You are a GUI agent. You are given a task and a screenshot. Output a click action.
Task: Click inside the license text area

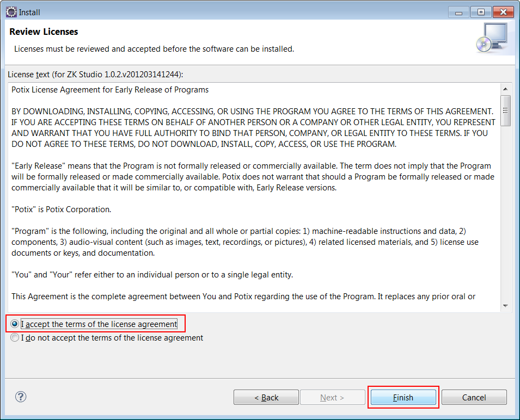pos(254,197)
